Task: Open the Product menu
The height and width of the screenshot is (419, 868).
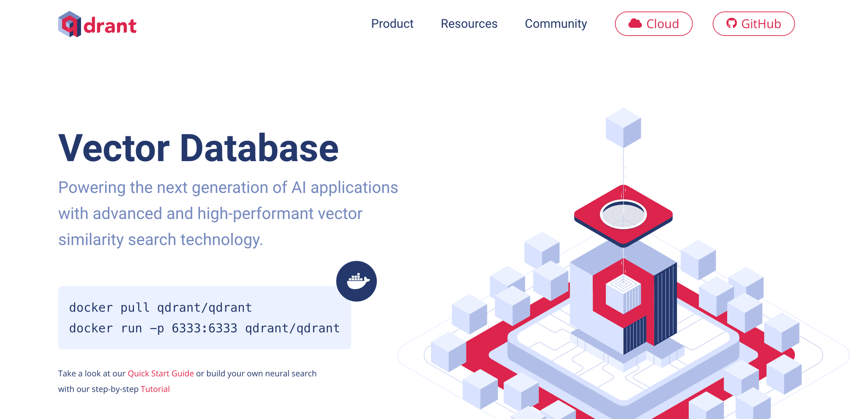Action: 392,24
